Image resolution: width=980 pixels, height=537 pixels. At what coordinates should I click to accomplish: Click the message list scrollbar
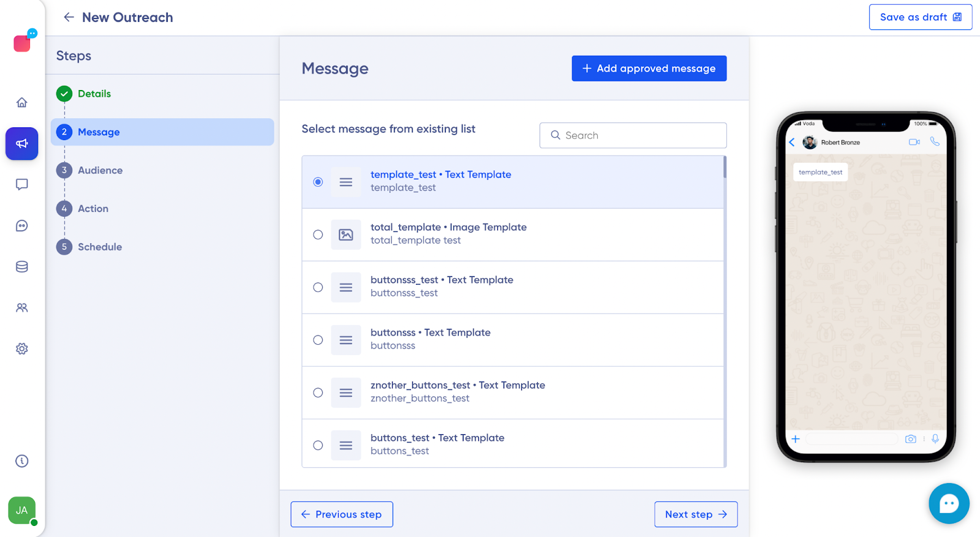pos(725,167)
